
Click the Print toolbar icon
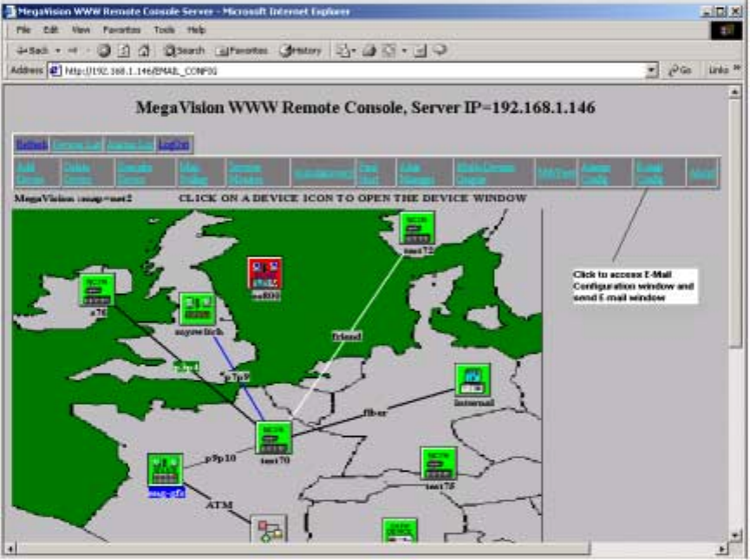(x=368, y=50)
